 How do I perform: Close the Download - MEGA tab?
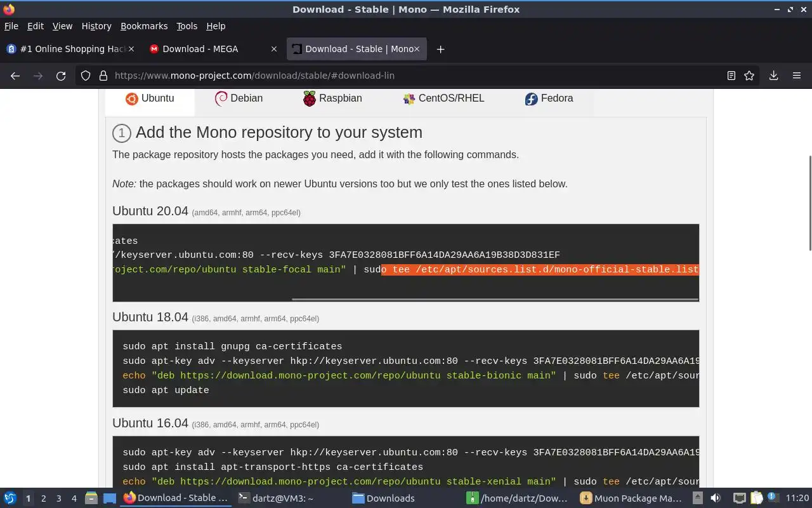click(274, 49)
